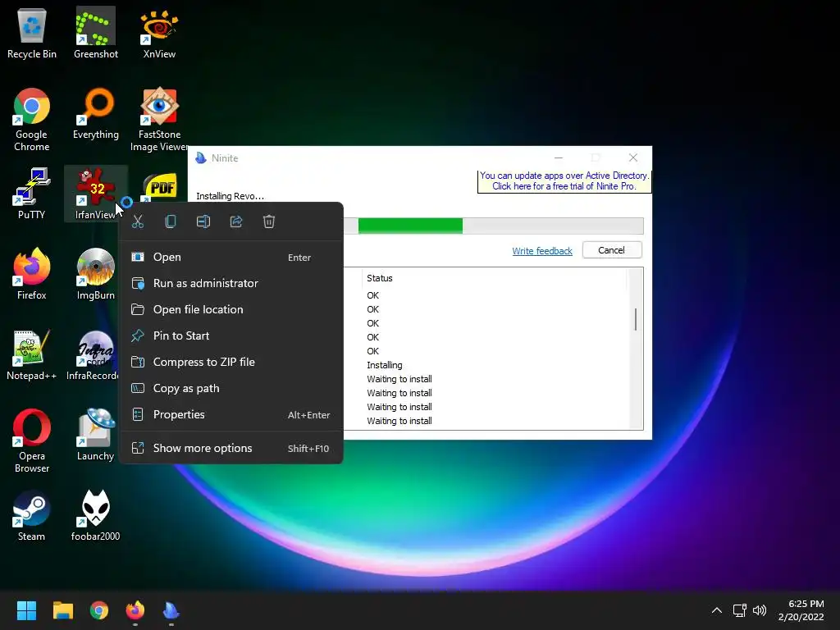Select the InfraRecorder desktop shortcut
The width and height of the screenshot is (840, 630).
94,354
